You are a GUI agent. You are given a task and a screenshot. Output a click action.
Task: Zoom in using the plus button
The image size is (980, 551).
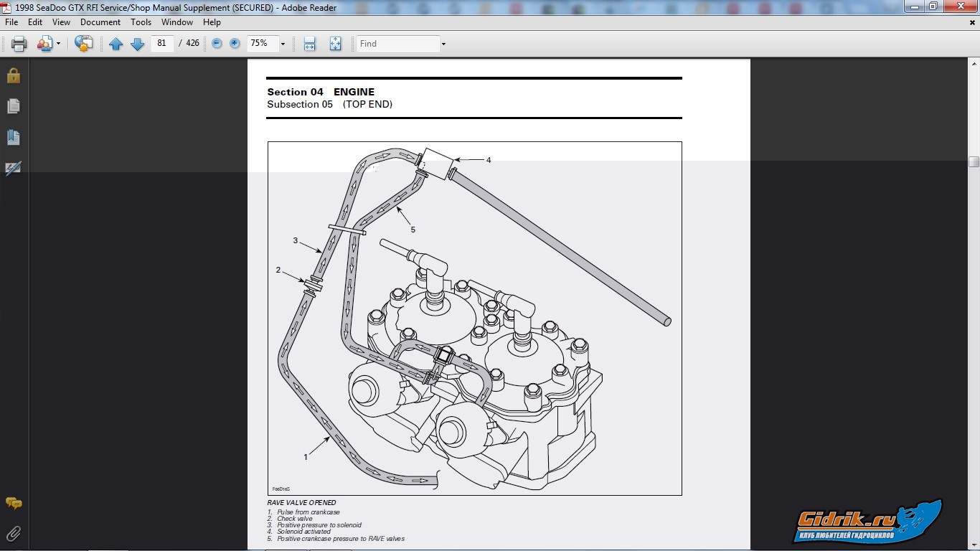pos(235,44)
